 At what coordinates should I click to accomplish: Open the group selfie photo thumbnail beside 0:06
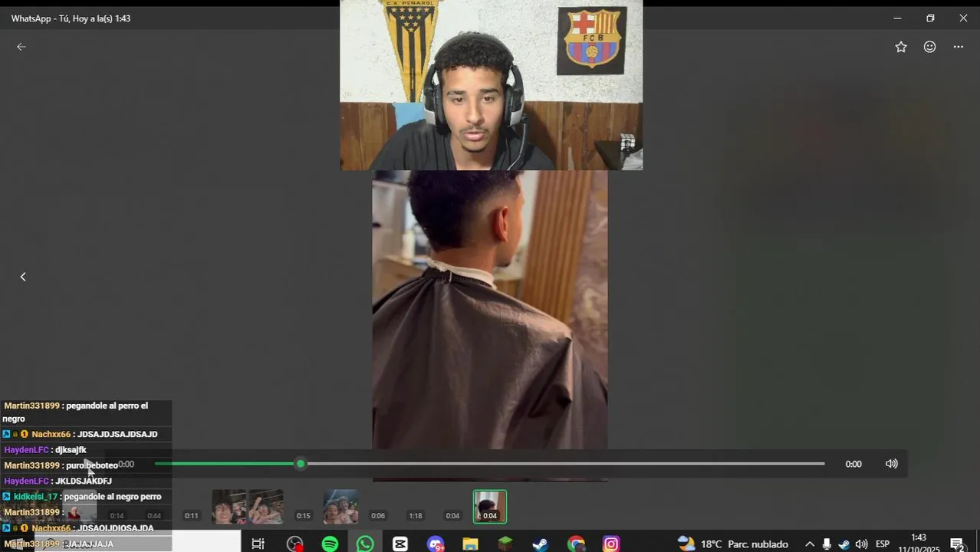tap(340, 507)
